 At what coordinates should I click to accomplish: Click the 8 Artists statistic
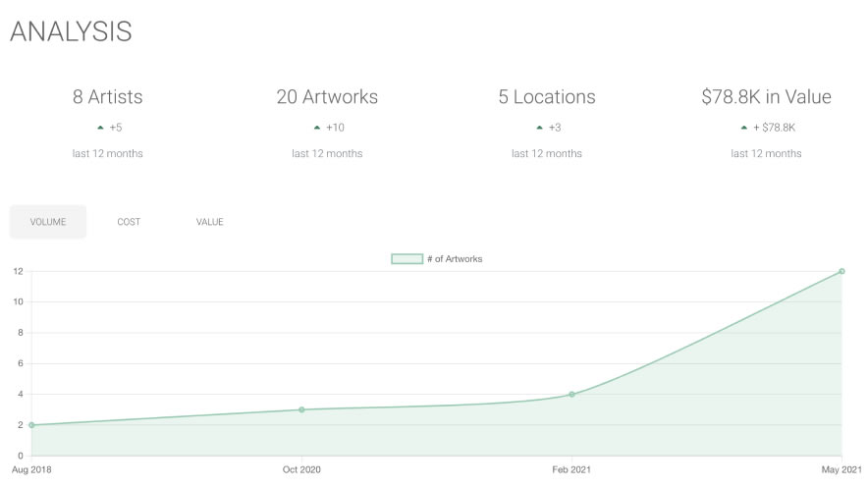pyautogui.click(x=107, y=97)
